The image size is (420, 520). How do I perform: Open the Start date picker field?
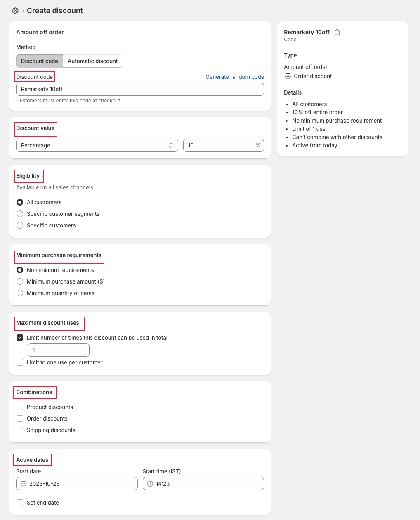(77, 484)
